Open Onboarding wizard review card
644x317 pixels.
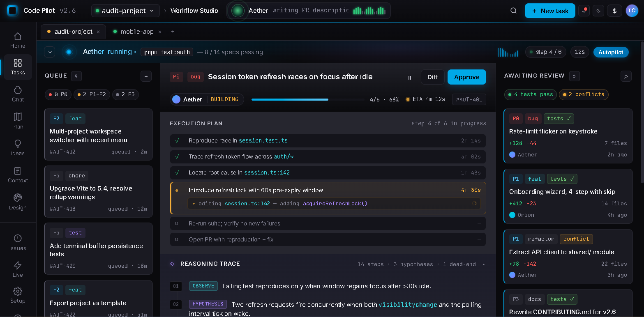tap(568, 196)
